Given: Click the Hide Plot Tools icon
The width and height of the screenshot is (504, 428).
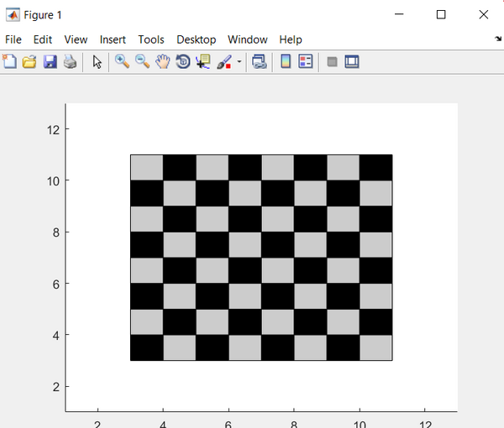Looking at the screenshot, I should pyautogui.click(x=332, y=61).
